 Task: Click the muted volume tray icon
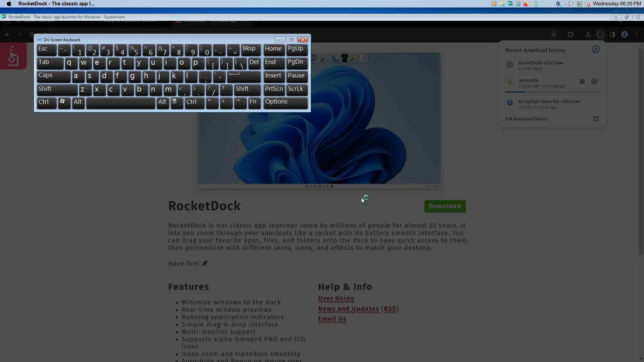[588, 4]
